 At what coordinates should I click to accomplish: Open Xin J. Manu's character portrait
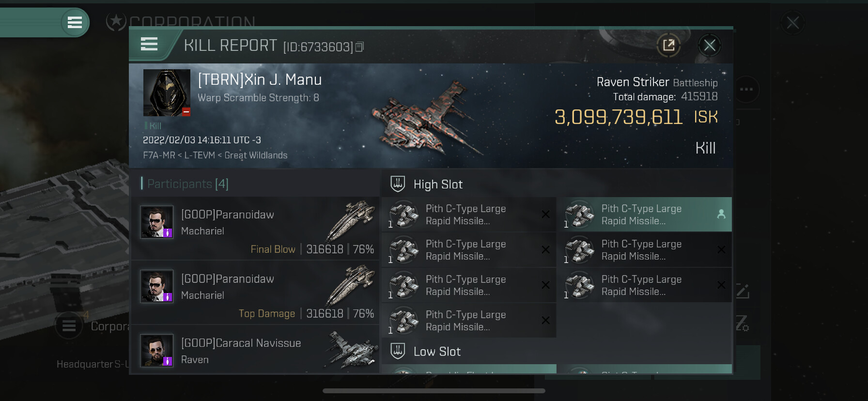167,93
